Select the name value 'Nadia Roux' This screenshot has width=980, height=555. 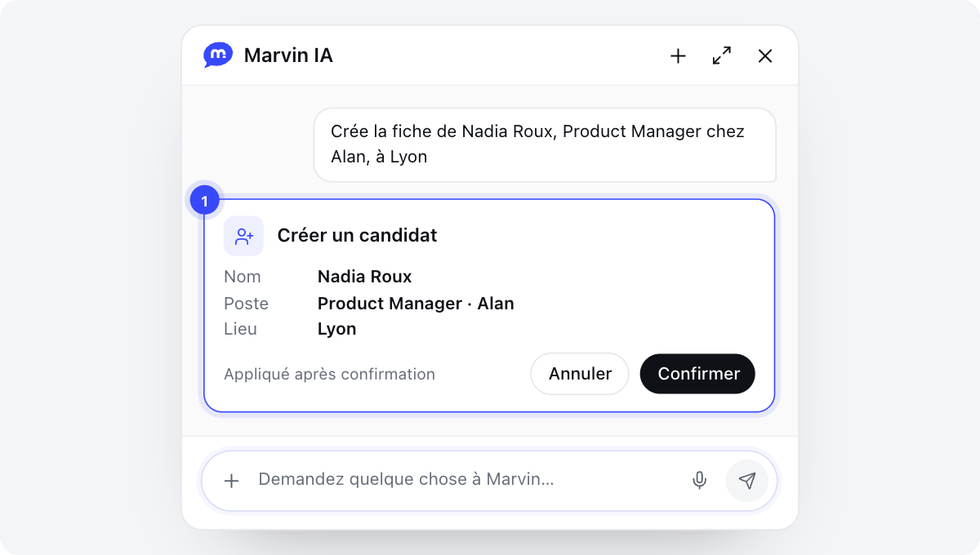point(365,277)
